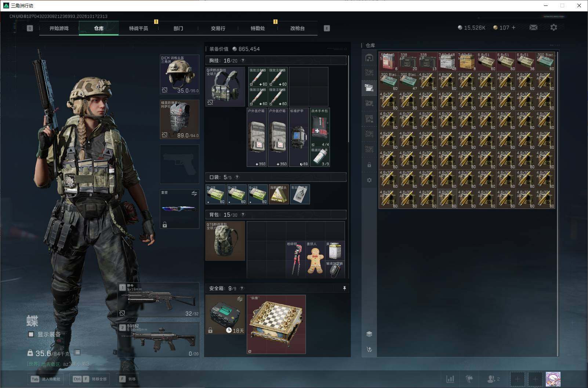Open the help icon next to 背包

point(243,215)
